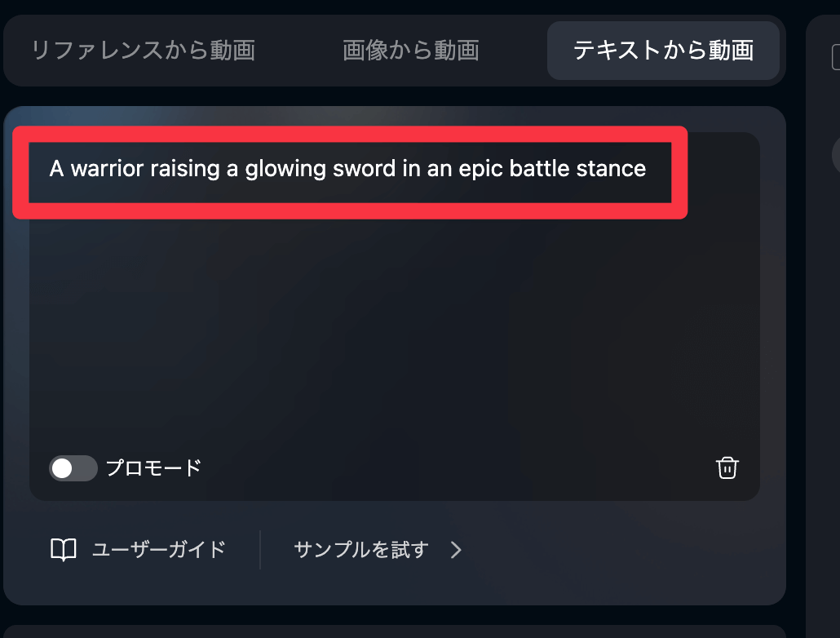Click the open book guide icon
The height and width of the screenshot is (638, 840).
click(x=64, y=550)
